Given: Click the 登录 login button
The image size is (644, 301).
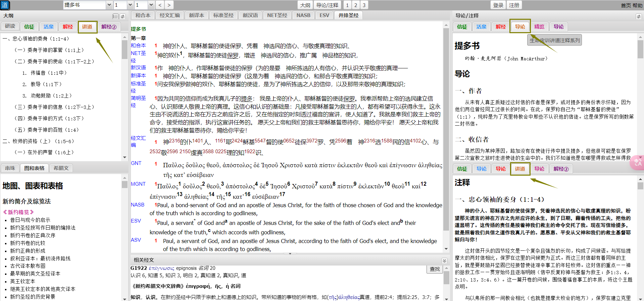Looking at the screenshot, I should tap(498, 5).
